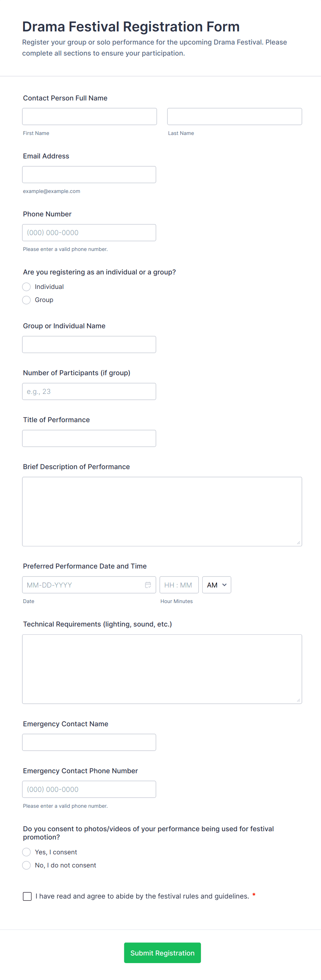Click the Emergency Contact Name field

coord(89,742)
